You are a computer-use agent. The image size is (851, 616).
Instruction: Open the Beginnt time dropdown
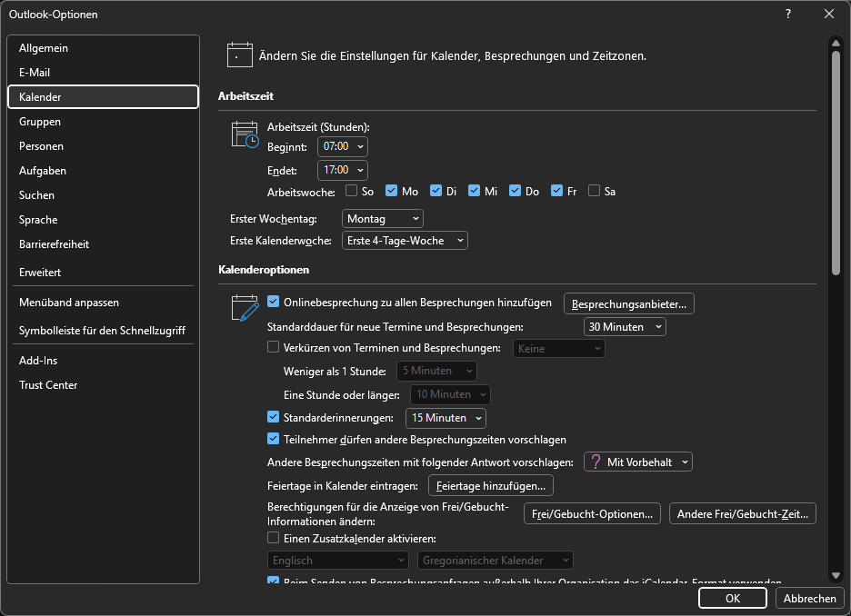tap(343, 146)
